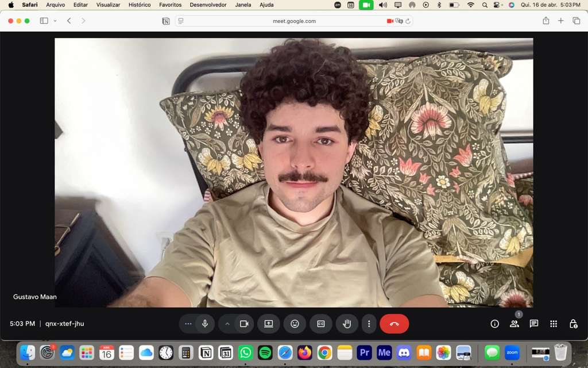Open more options three-dot menu

[x=369, y=324]
